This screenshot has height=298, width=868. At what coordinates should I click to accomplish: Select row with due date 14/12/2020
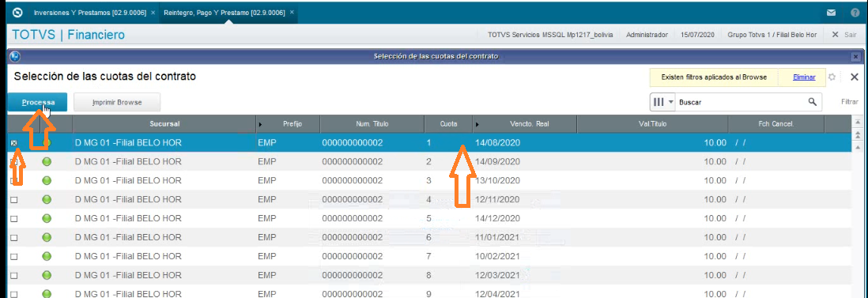tap(429, 218)
